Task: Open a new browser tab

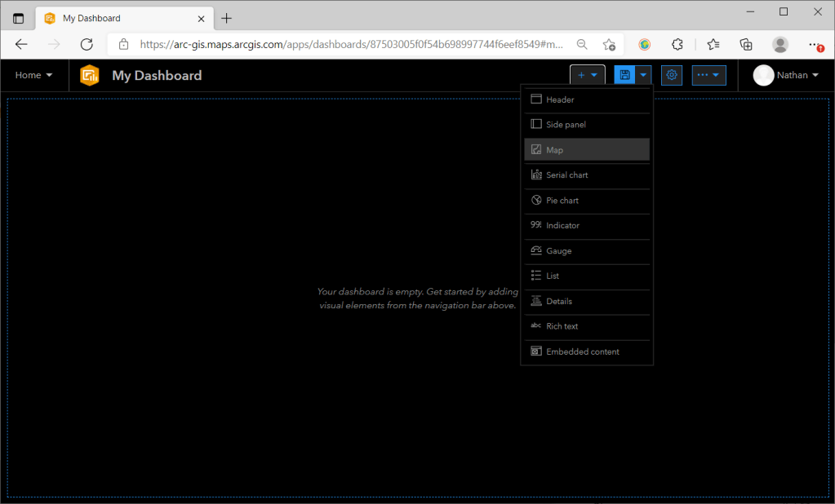Action: click(227, 18)
